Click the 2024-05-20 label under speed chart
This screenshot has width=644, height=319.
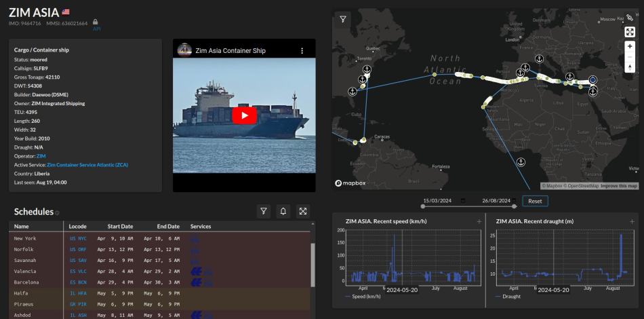coord(402,290)
